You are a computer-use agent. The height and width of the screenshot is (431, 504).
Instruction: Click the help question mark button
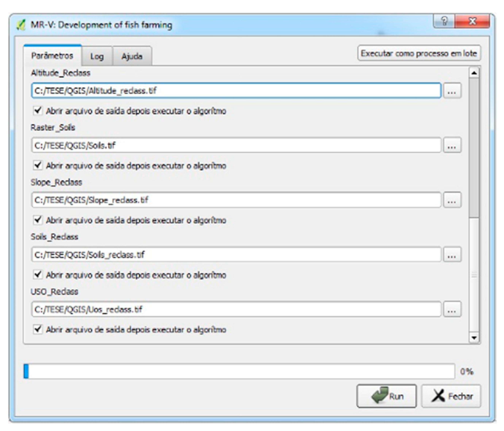tap(444, 22)
